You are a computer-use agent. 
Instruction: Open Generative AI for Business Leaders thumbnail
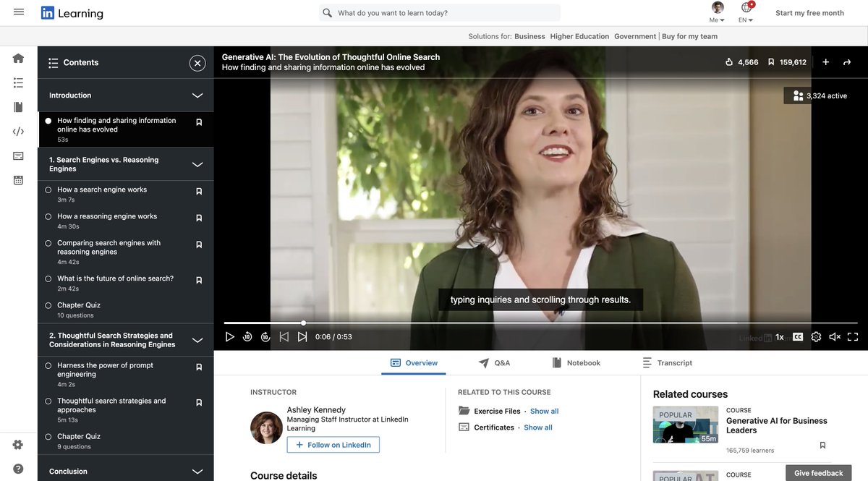[686, 425]
